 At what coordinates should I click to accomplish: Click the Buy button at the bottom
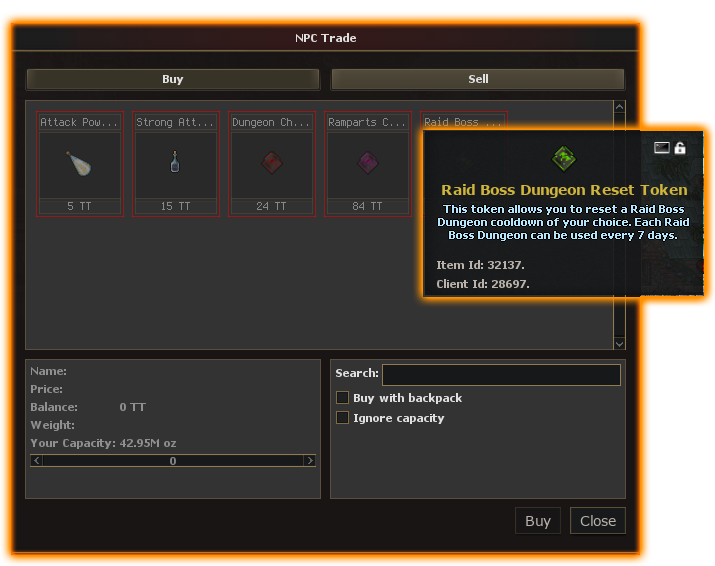click(x=538, y=521)
